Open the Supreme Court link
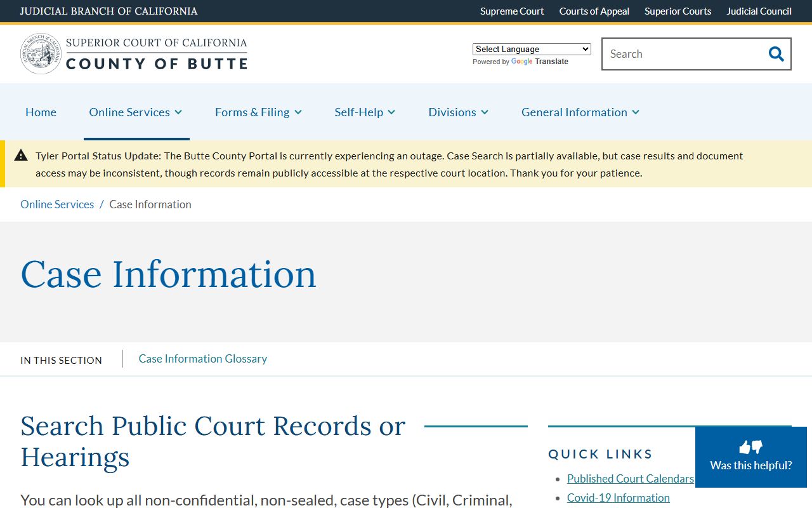812x508 pixels. (512, 11)
